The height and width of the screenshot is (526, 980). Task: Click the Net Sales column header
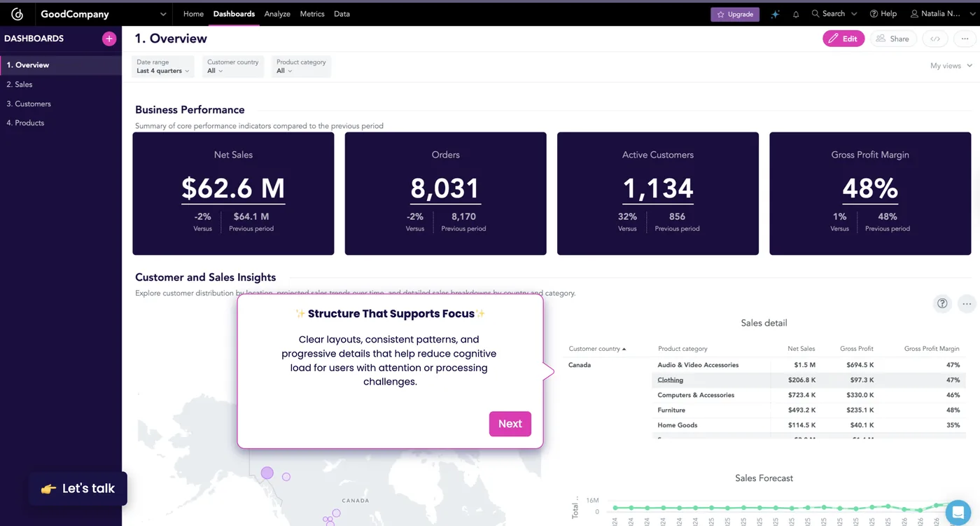point(801,349)
